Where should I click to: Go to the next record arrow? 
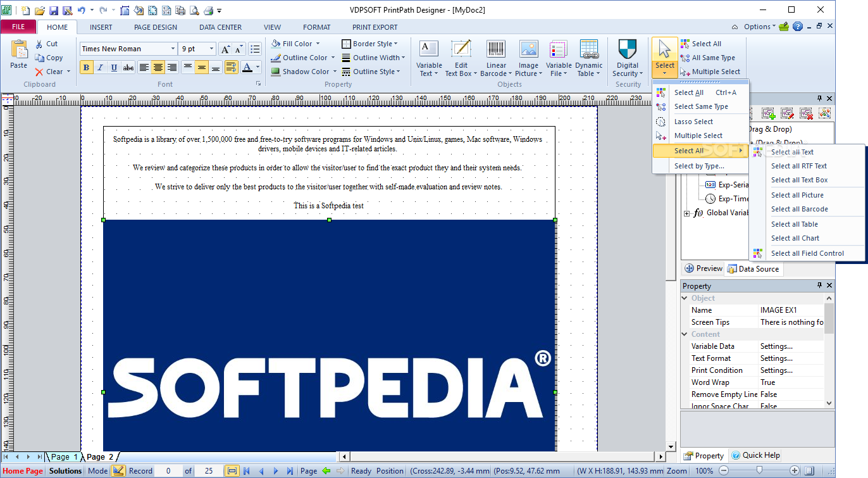276,471
